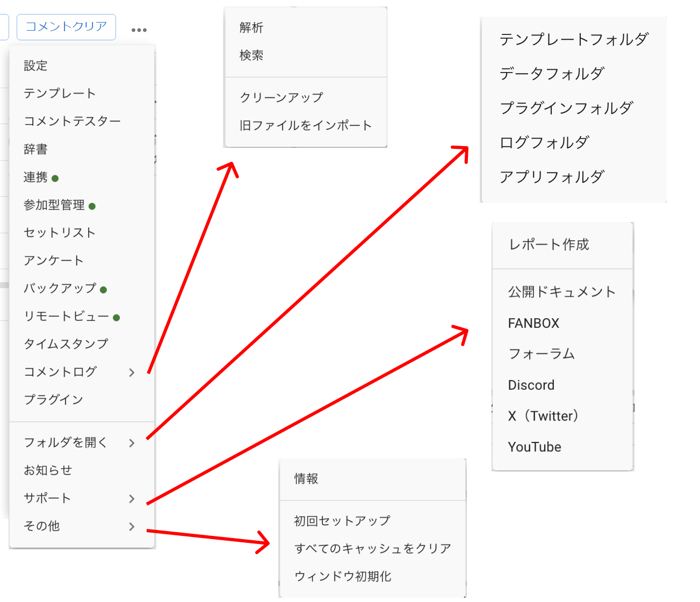This screenshot has height=602, width=700.
Task: Expand the その他 submenu arrow
Action: (x=132, y=527)
